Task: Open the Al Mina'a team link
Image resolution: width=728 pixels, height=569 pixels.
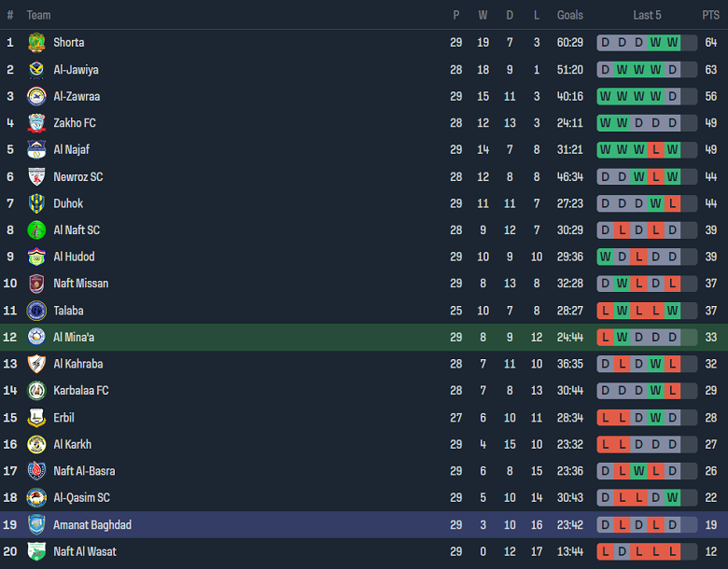Action: click(74, 338)
